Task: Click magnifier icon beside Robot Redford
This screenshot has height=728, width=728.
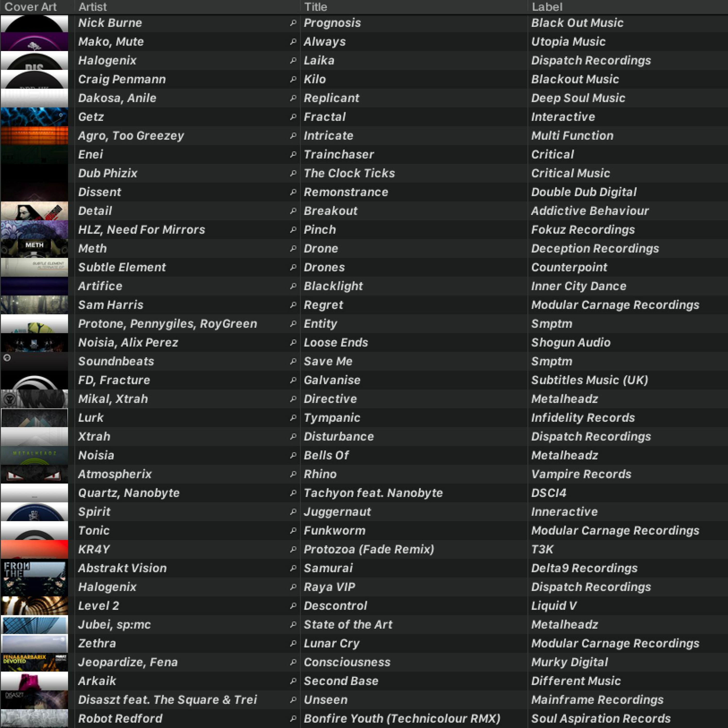Action: click(293, 719)
